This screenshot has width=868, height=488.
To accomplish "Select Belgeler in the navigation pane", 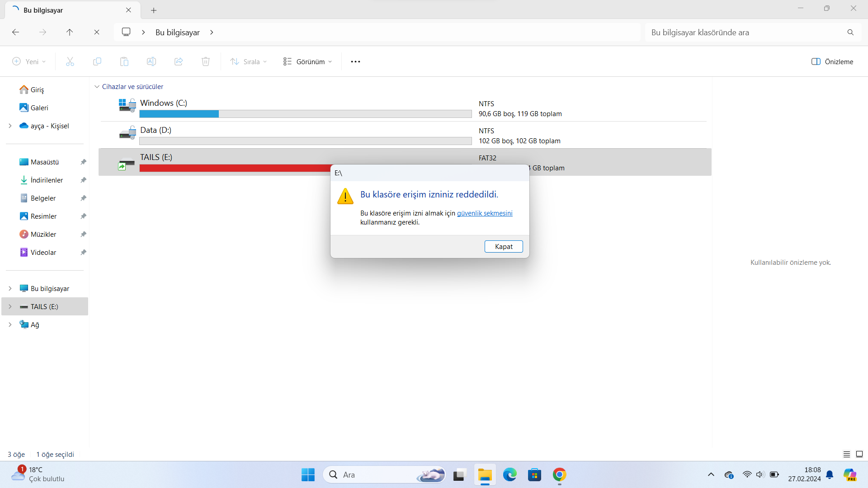I will tap(43, 198).
